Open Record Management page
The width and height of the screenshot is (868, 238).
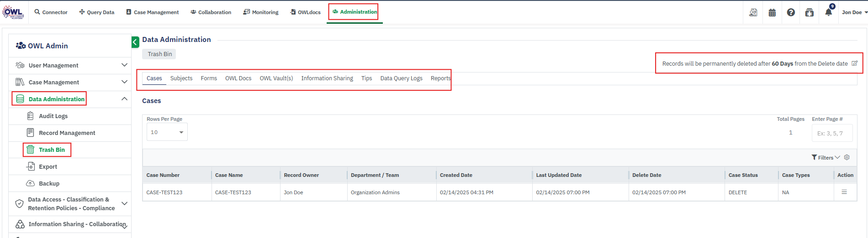67,133
